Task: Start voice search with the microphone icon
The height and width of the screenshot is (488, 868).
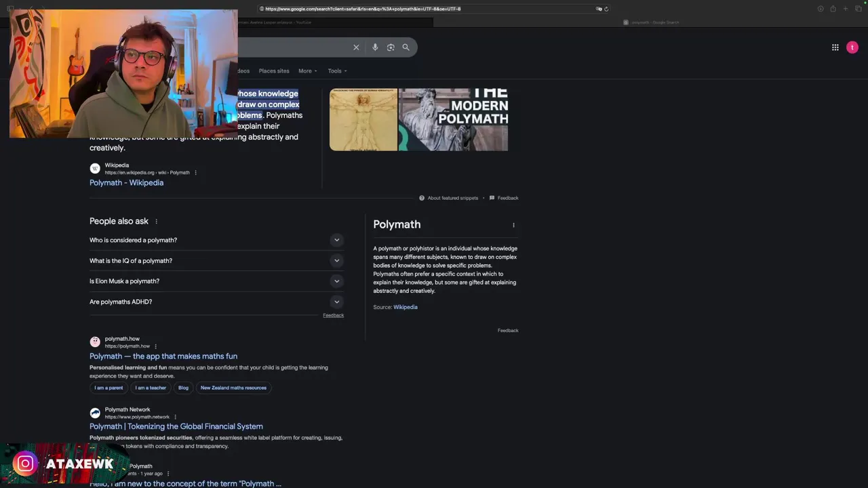Action: coord(375,47)
